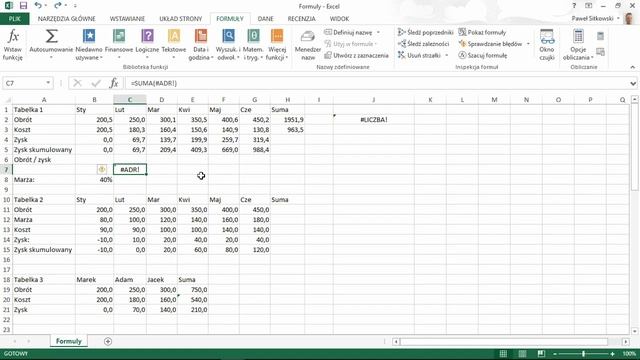
Task: Switch to WSTAWIANIE tab
Action: coord(127,19)
